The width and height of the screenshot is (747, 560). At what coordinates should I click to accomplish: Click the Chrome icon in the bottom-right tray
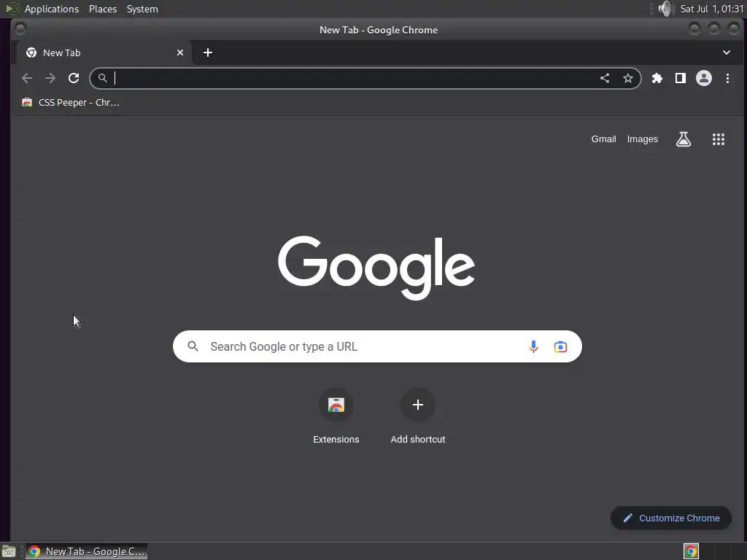point(691,551)
